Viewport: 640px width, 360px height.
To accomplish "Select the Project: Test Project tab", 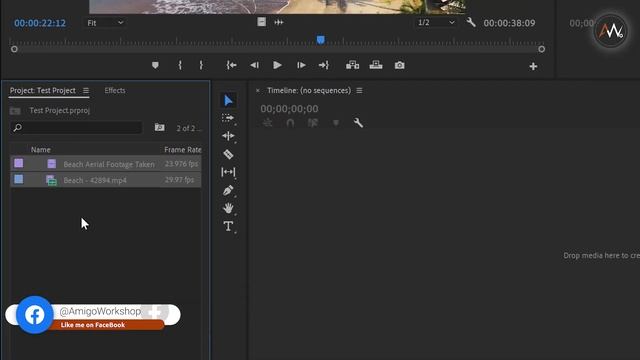I will (x=42, y=91).
